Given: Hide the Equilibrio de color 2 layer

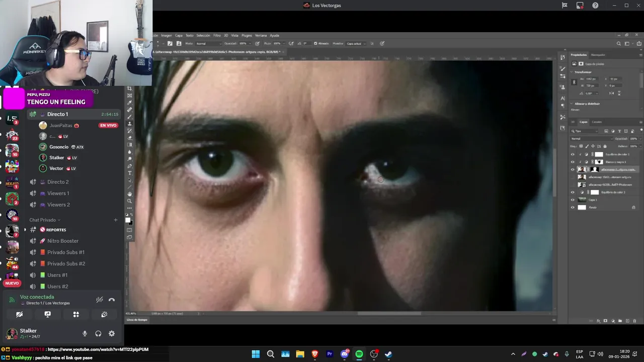Looking at the screenshot, I should pyautogui.click(x=573, y=192).
